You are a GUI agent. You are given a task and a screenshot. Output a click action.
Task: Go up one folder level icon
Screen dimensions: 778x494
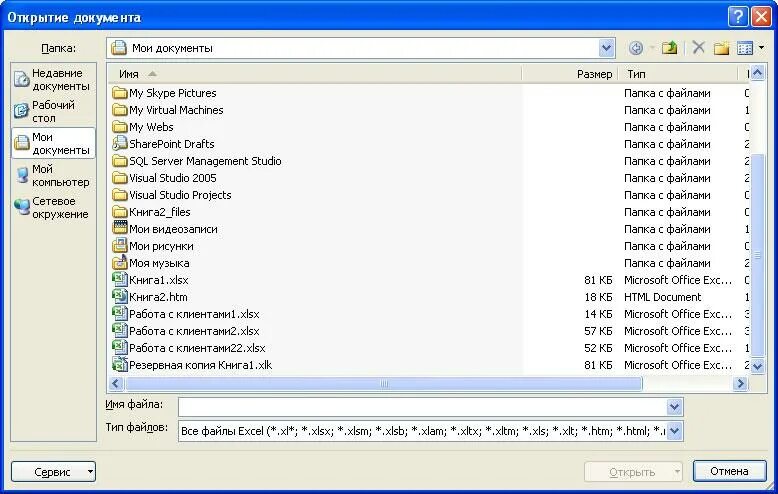669,48
